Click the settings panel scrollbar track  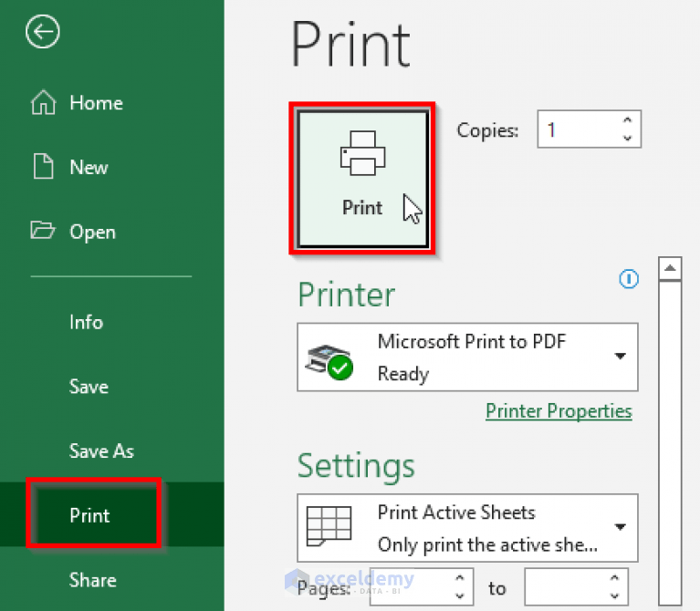coord(670,441)
